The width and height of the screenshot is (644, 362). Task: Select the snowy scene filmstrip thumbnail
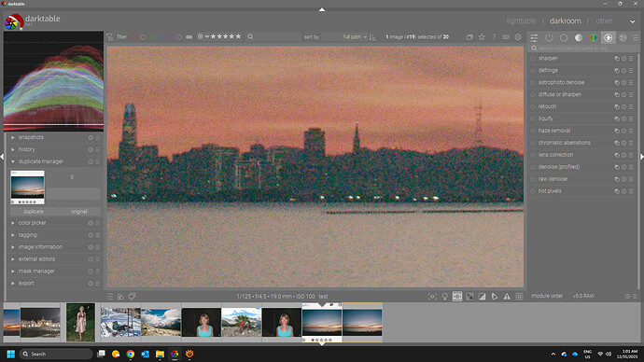pos(120,323)
